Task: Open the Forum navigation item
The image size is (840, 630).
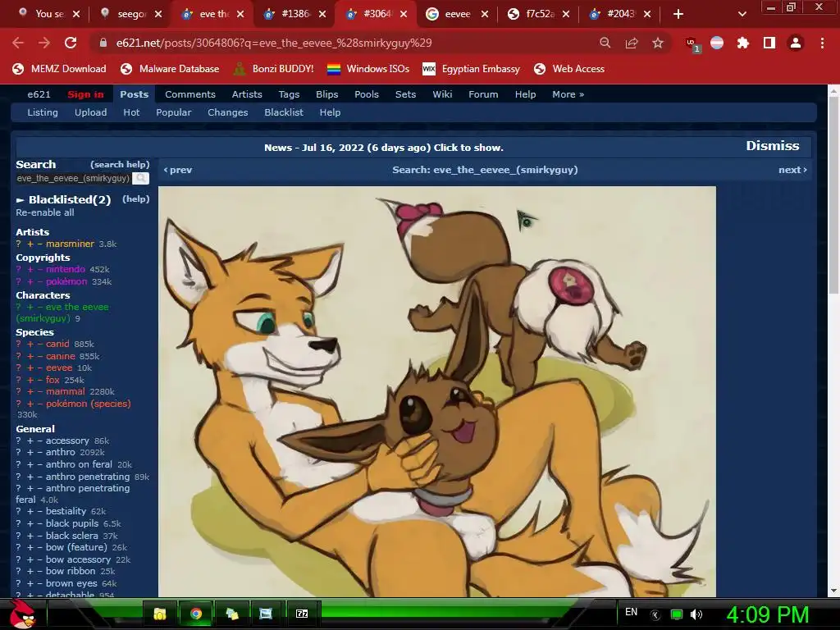Action: click(483, 94)
